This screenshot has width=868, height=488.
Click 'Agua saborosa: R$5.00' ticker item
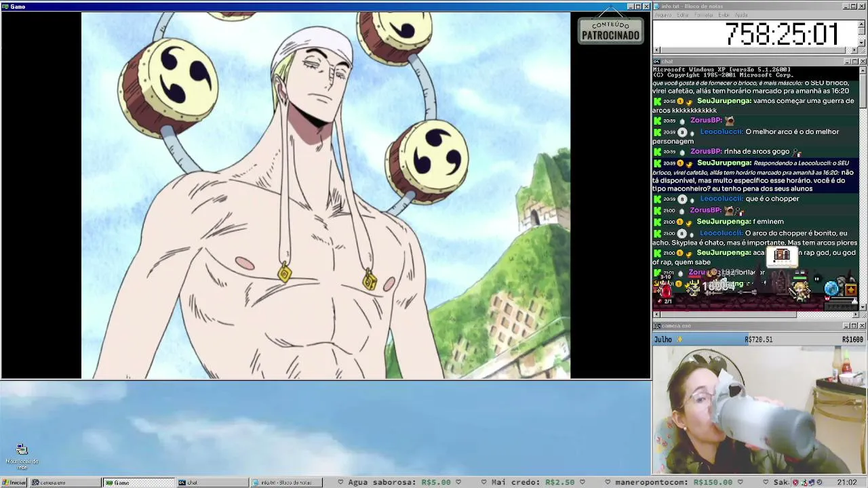(399, 483)
